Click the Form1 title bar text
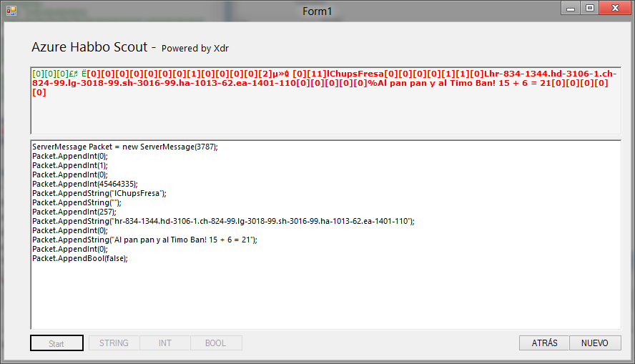Viewport: 635px width, 364px height. click(x=317, y=11)
